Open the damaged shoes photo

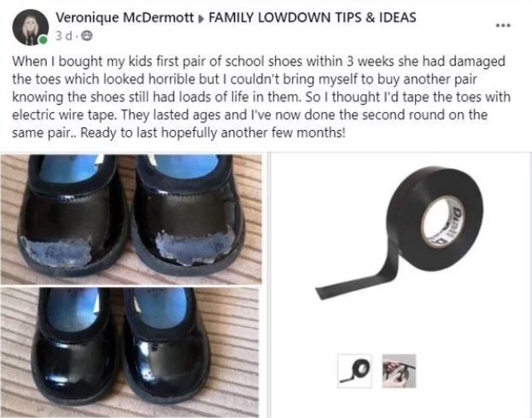131,220
